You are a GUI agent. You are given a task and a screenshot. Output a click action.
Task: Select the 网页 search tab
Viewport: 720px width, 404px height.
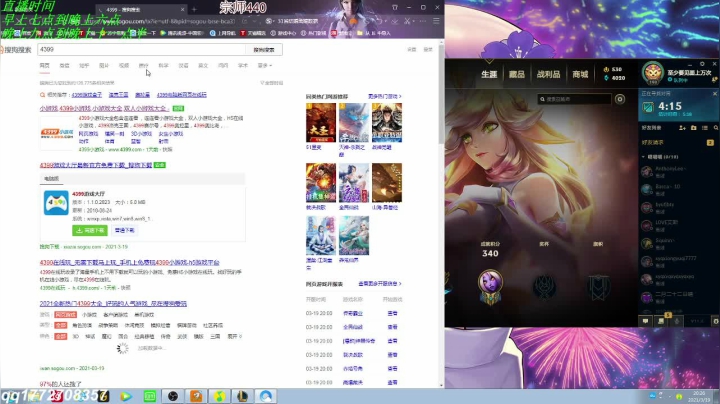click(45, 66)
